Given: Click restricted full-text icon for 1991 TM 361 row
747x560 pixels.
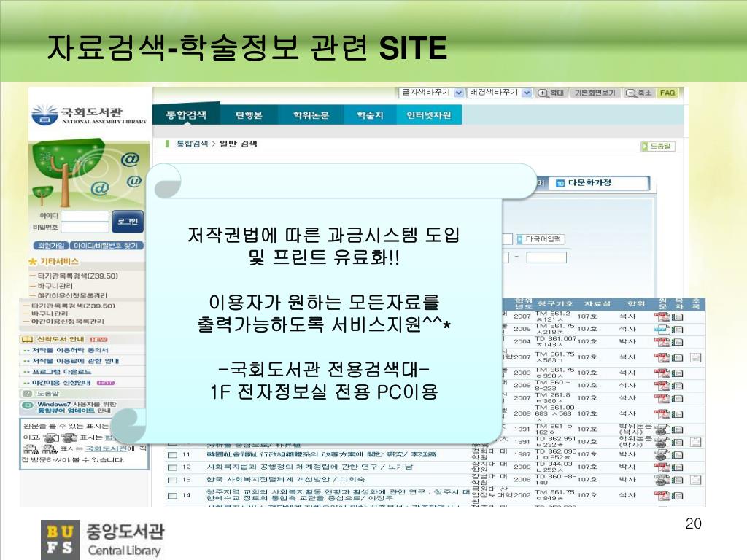Looking at the screenshot, I should (662, 429).
